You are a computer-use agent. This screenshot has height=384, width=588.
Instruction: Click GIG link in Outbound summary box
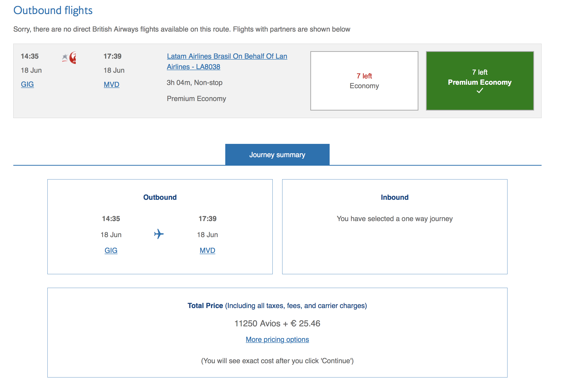tap(111, 250)
